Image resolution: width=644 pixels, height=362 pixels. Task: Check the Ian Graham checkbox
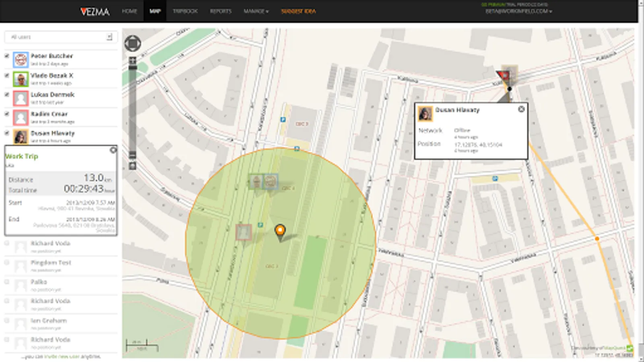point(7,320)
